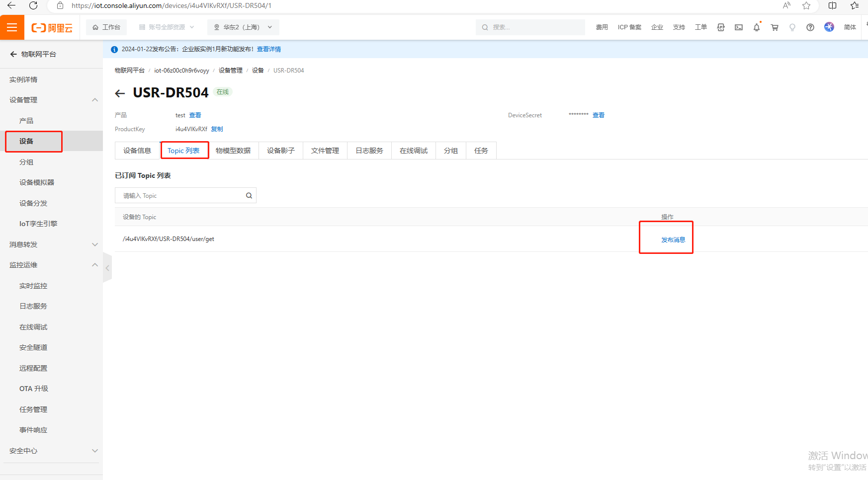The image size is (868, 480).
Task: Click 查看 next to DeviceSecret
Action: (598, 115)
